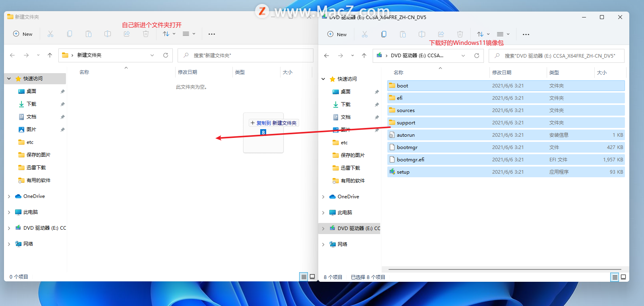644x306 pixels.
Task: Go up one level in DVD window
Action: click(x=364, y=56)
